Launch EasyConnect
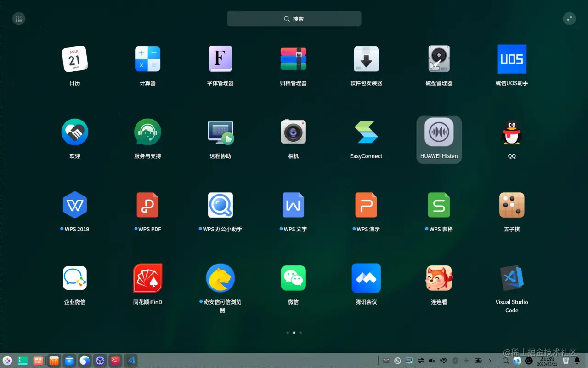Image resolution: width=588 pixels, height=368 pixels. point(366,132)
